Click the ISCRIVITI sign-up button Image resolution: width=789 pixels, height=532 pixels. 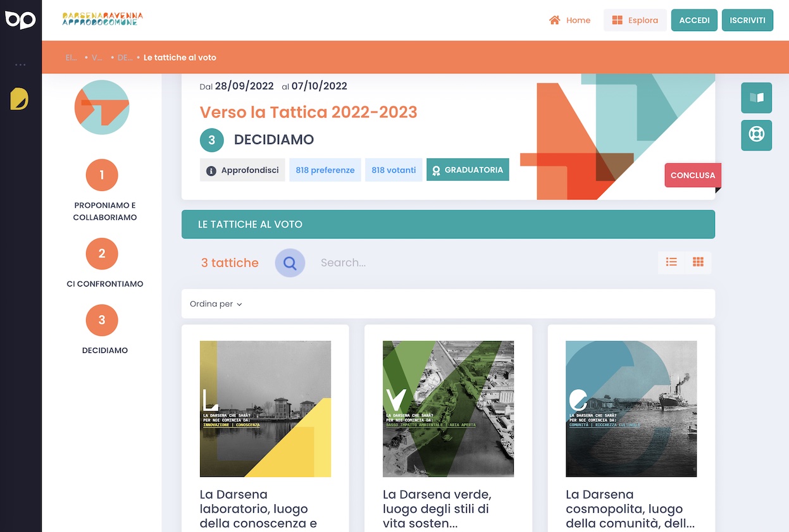point(747,20)
